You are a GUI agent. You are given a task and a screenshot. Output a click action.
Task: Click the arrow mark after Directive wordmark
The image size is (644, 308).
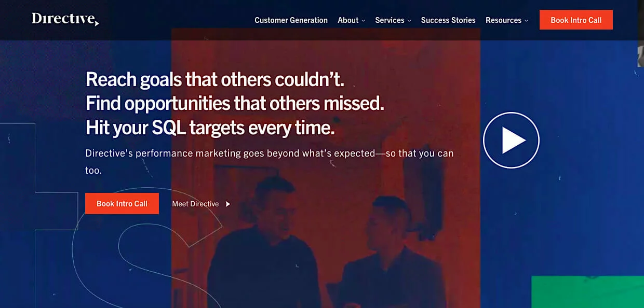(97, 23)
